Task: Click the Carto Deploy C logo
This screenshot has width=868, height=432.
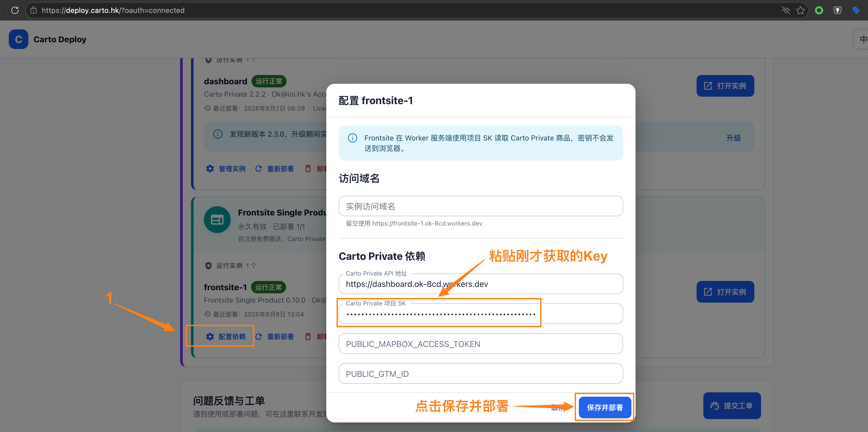Action: point(19,39)
